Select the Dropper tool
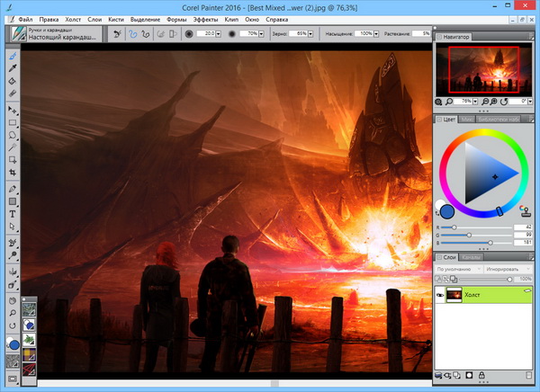Viewport: 540px width, 392px height. click(x=13, y=67)
